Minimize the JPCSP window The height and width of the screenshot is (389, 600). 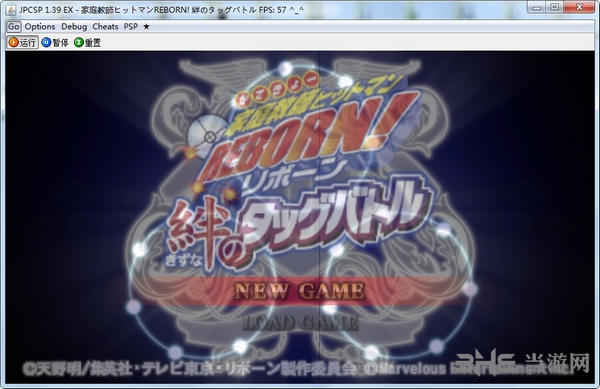536,7
